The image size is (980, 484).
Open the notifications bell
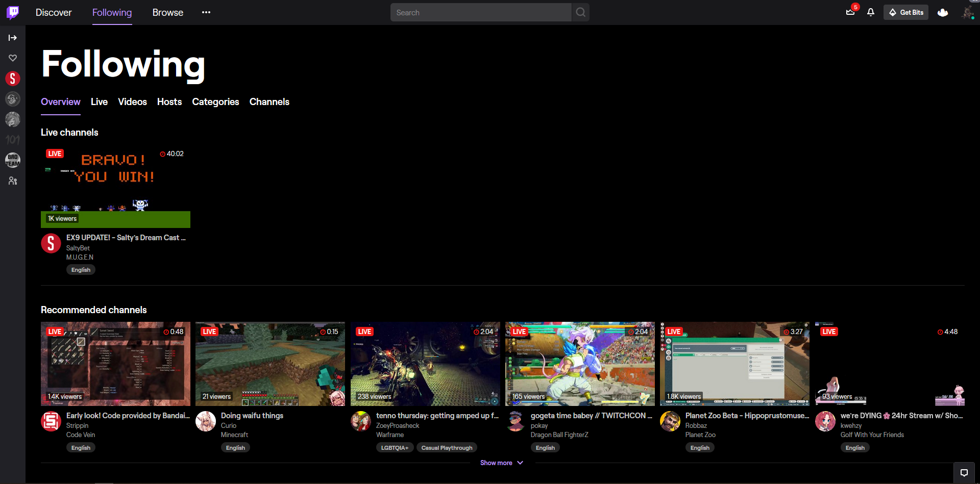click(x=871, y=12)
